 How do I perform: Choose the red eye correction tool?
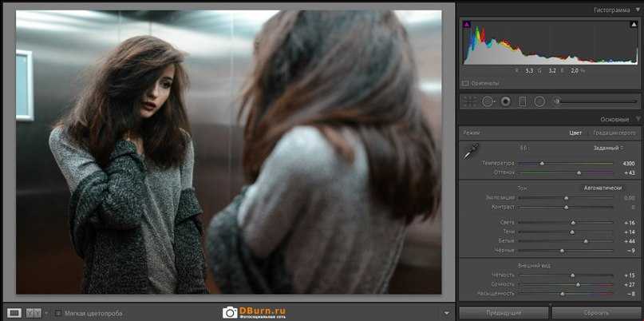(505, 101)
